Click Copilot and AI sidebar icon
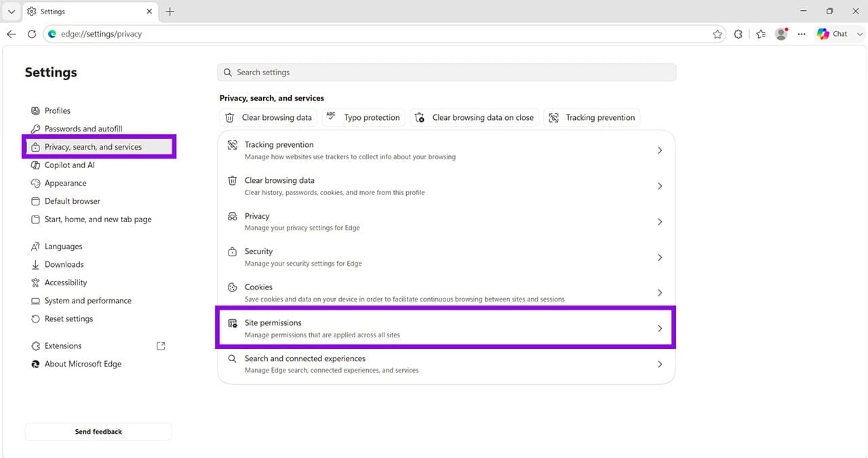The width and height of the screenshot is (868, 458). [x=36, y=165]
